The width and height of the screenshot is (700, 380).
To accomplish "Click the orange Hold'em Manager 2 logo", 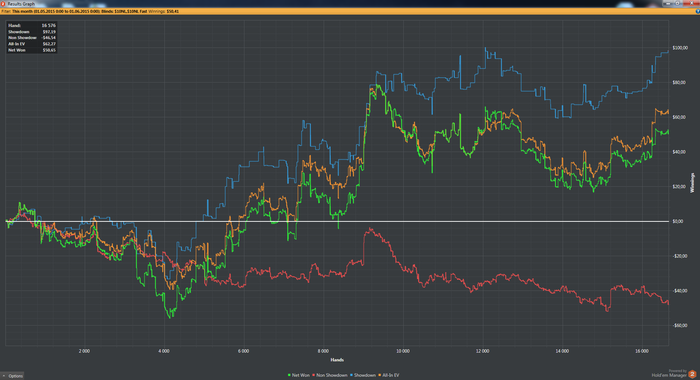I will (x=692, y=374).
